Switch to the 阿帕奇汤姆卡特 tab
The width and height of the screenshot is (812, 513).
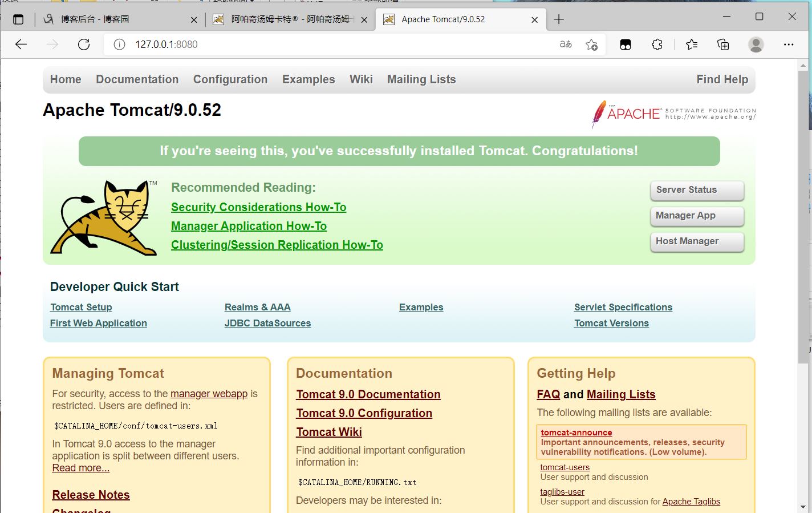[290, 19]
